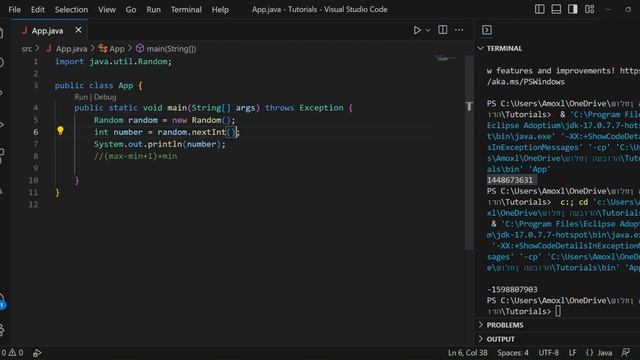
Task: Click the App class breadcrumb symbol icon
Action: pos(103,49)
